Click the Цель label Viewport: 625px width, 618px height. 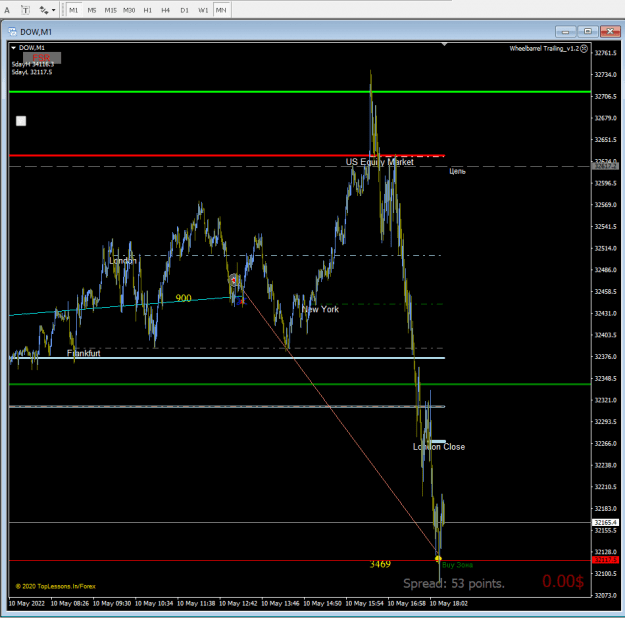tap(457, 171)
